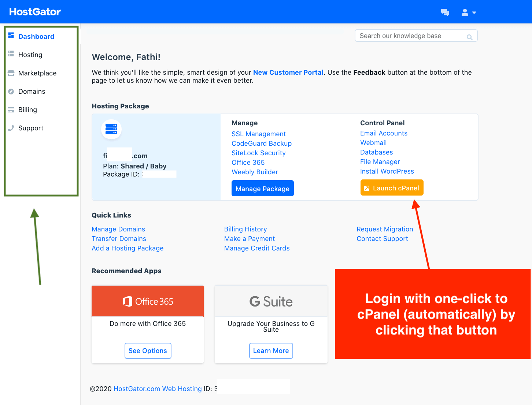Expand the user account dropdown menu
The width and height of the screenshot is (532, 405).
pyautogui.click(x=469, y=12)
